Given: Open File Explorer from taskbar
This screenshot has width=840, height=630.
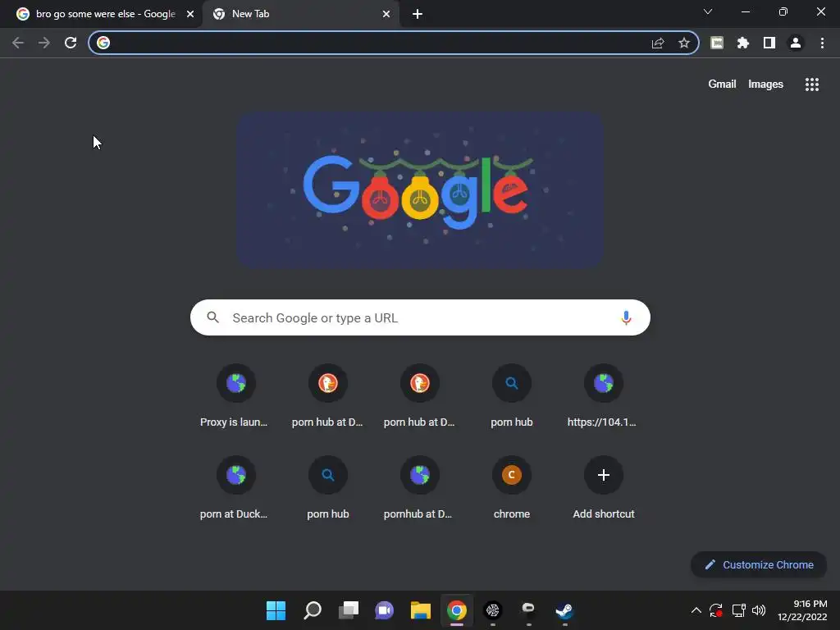Looking at the screenshot, I should 421,610.
